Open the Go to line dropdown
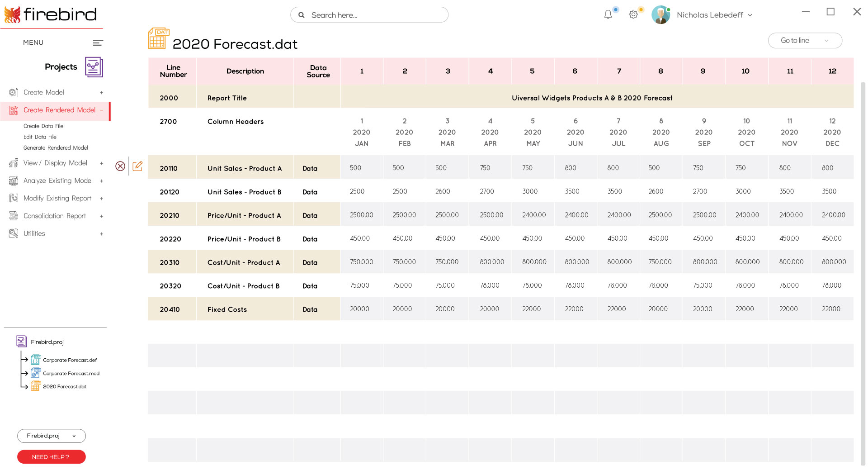Screen dimensions: 868x470 [805, 40]
